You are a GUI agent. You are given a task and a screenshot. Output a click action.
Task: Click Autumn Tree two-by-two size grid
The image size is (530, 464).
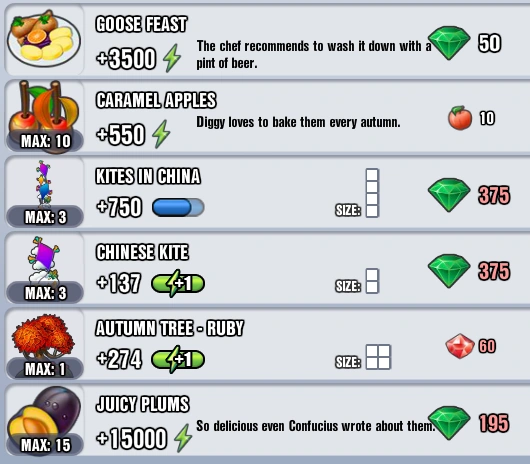378,357
